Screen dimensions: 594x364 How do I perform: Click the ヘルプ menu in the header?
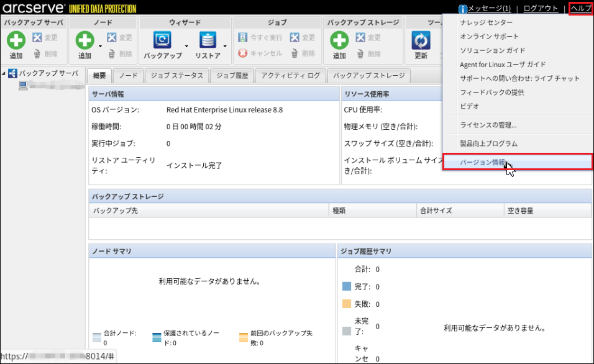(580, 9)
